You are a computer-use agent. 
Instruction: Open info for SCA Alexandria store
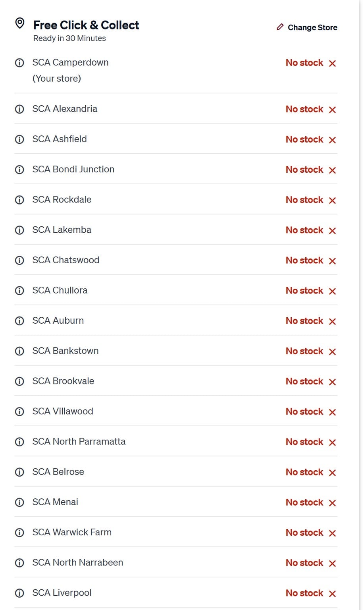[19, 109]
